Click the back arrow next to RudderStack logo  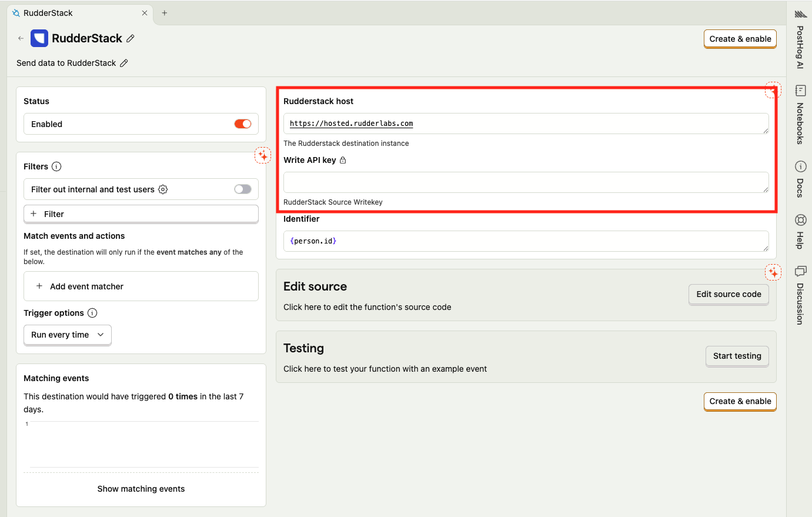pos(21,38)
